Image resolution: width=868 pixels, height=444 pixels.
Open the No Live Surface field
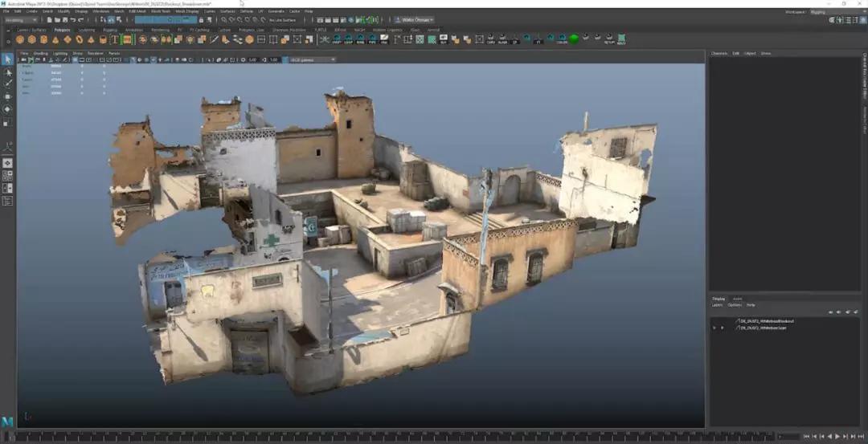282,20
